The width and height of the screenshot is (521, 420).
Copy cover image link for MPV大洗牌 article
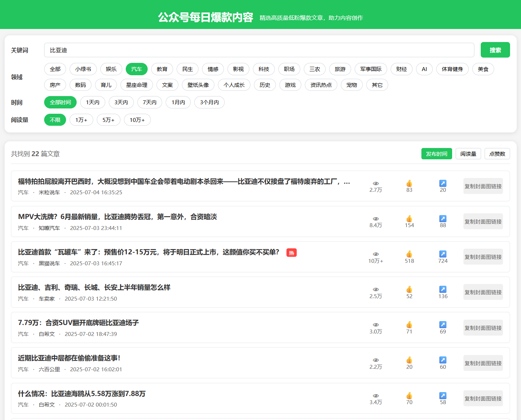coord(483,221)
